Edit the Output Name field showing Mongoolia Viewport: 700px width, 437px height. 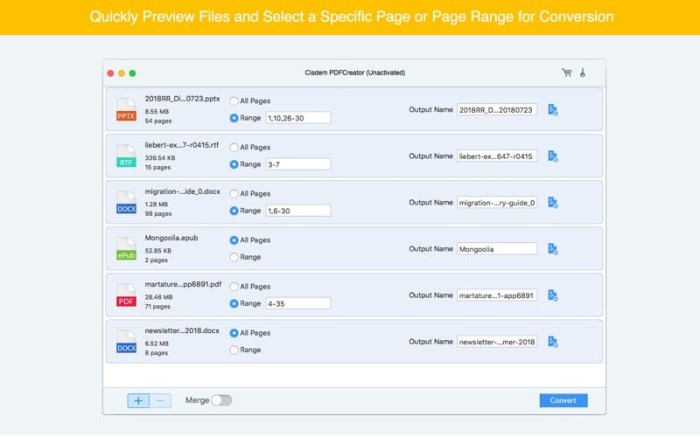496,249
